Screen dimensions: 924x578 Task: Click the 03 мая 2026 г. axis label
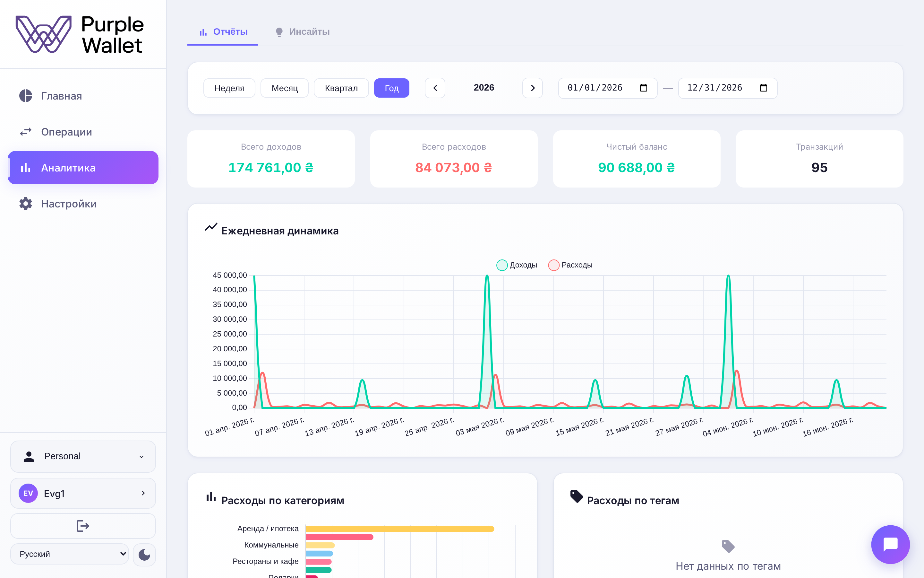click(480, 427)
